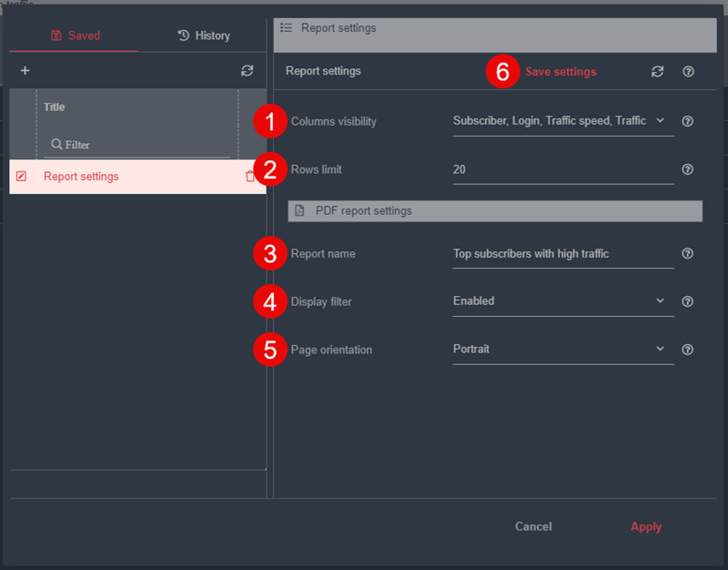
Task: Click the edit icon beside Report settings row
Action: point(22,177)
